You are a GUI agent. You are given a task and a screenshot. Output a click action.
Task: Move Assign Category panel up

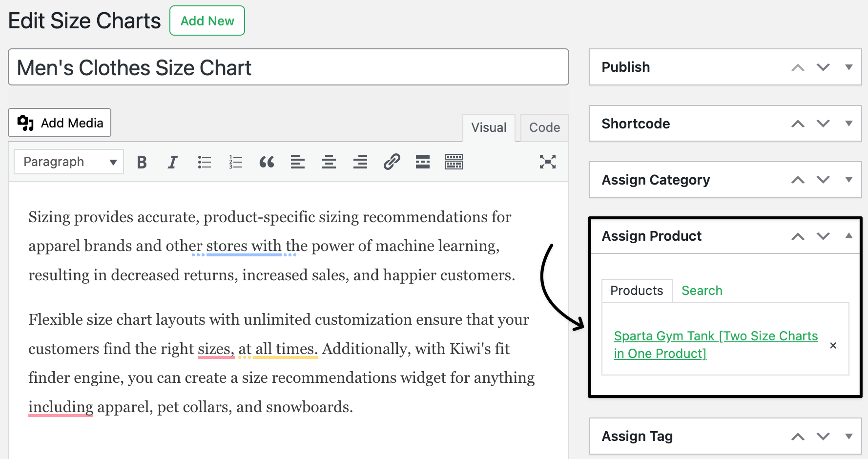798,180
